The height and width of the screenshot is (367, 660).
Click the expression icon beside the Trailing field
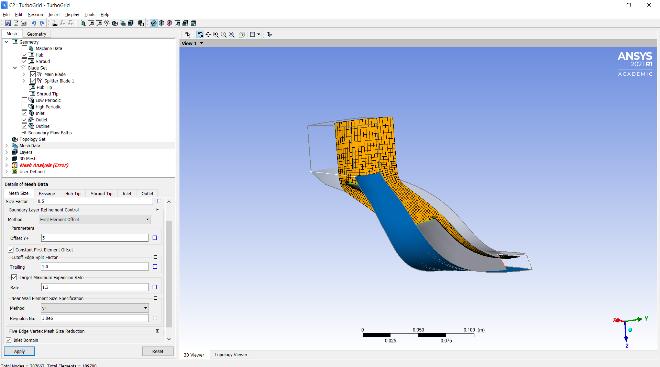pyautogui.click(x=155, y=267)
